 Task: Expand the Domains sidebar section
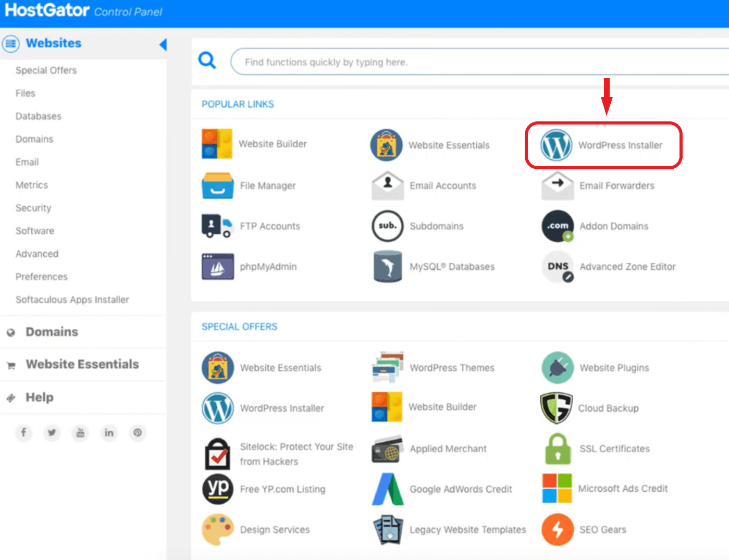tap(83, 332)
